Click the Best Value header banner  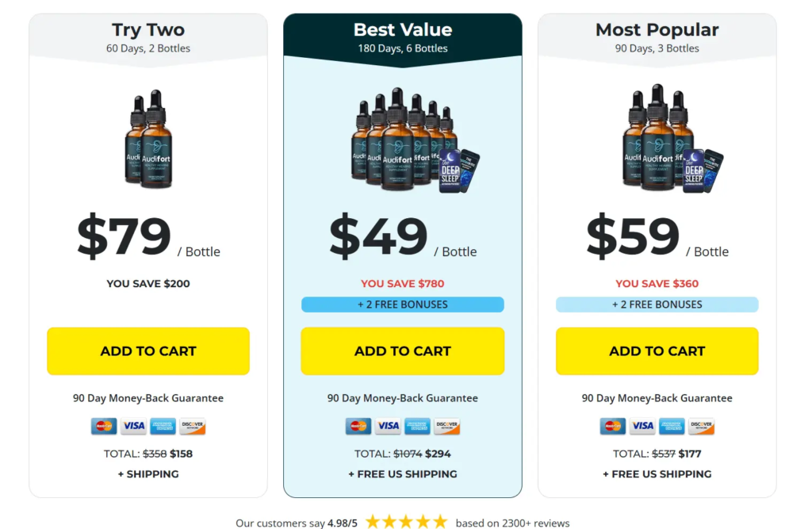pos(403,36)
